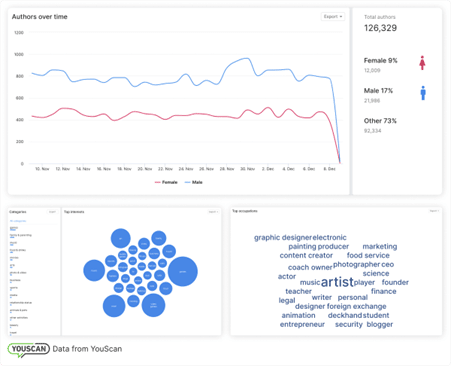Select the All categories link

click(x=18, y=221)
